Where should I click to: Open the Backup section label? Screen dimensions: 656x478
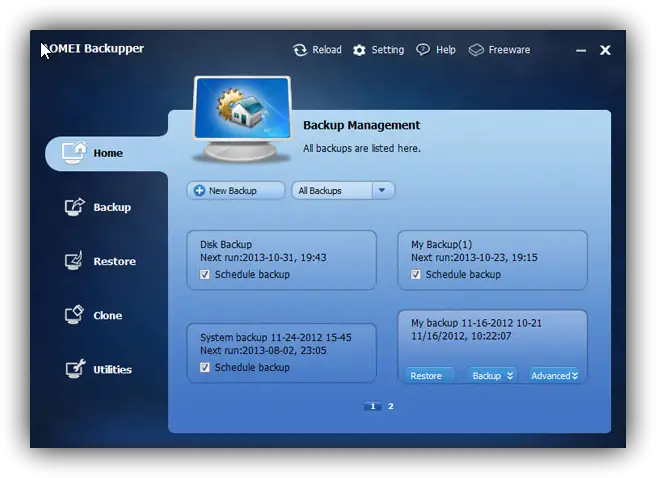(112, 207)
